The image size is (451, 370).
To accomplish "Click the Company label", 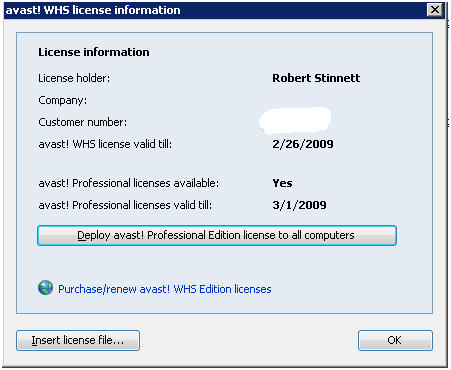I will [x=63, y=100].
